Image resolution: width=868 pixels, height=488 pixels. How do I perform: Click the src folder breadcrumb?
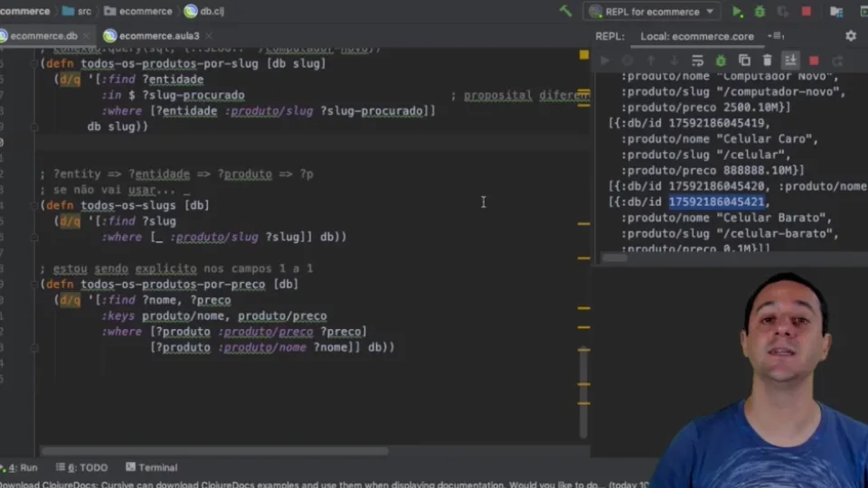(x=77, y=11)
